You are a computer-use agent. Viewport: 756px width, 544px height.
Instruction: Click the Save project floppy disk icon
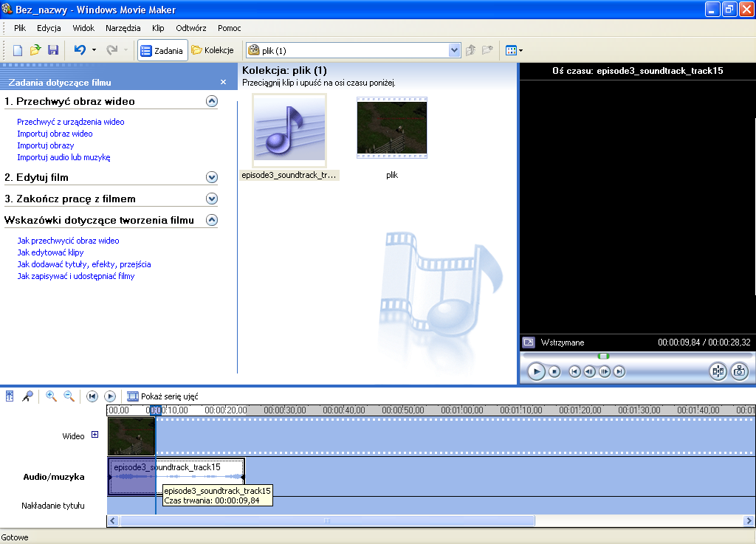[53, 50]
